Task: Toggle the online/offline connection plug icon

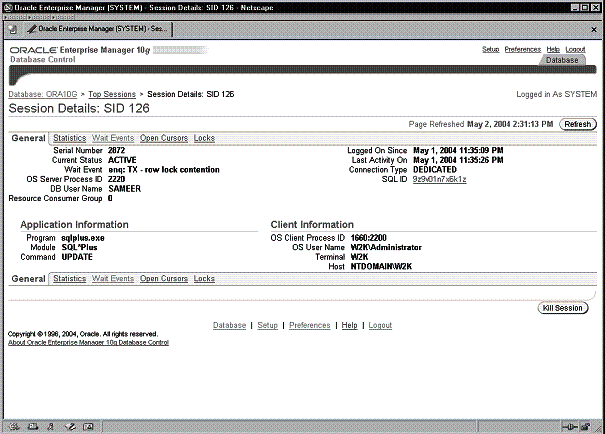Action: (570, 427)
